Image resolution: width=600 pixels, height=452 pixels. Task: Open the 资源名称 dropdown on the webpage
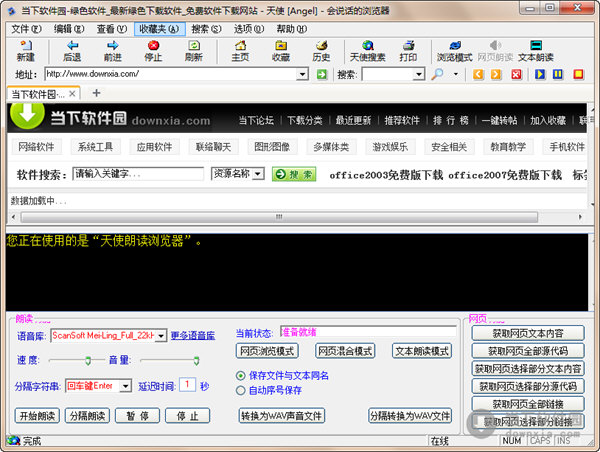258,174
